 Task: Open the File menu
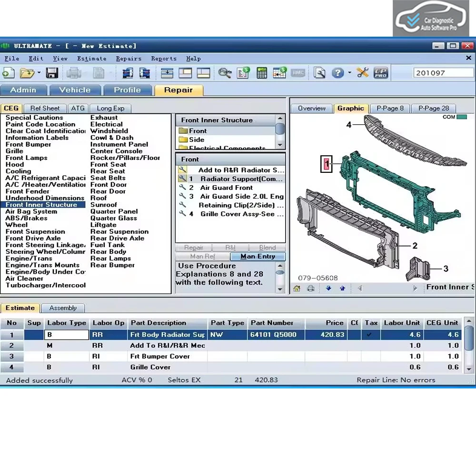[x=11, y=58]
